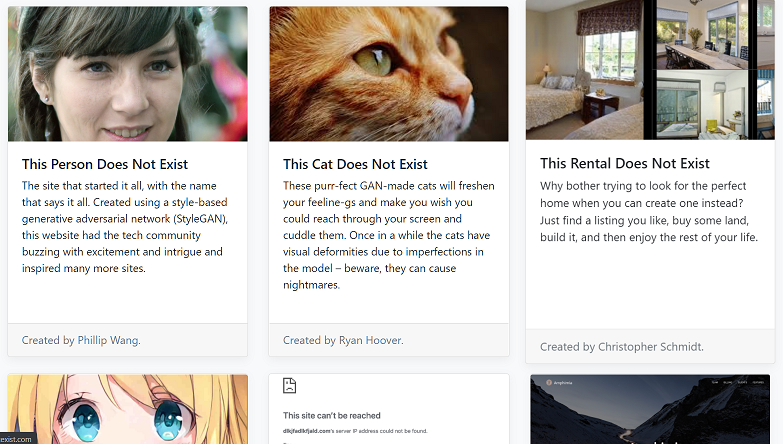Click the 'This site can't be reached' thumbnail
The height and width of the screenshot is (444, 783).
pos(389,409)
